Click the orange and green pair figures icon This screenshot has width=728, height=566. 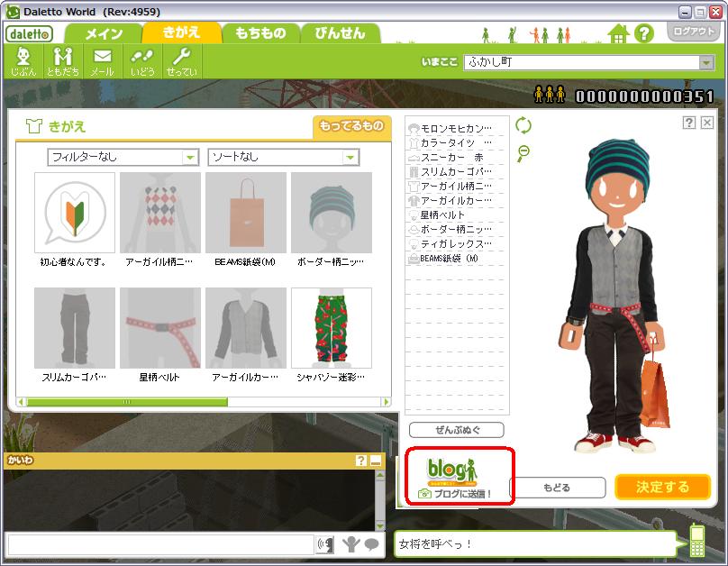point(540,35)
